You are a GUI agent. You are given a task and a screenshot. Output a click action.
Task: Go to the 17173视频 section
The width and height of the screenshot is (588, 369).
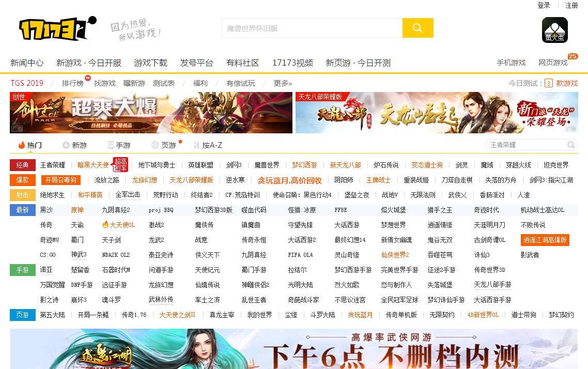(x=292, y=63)
